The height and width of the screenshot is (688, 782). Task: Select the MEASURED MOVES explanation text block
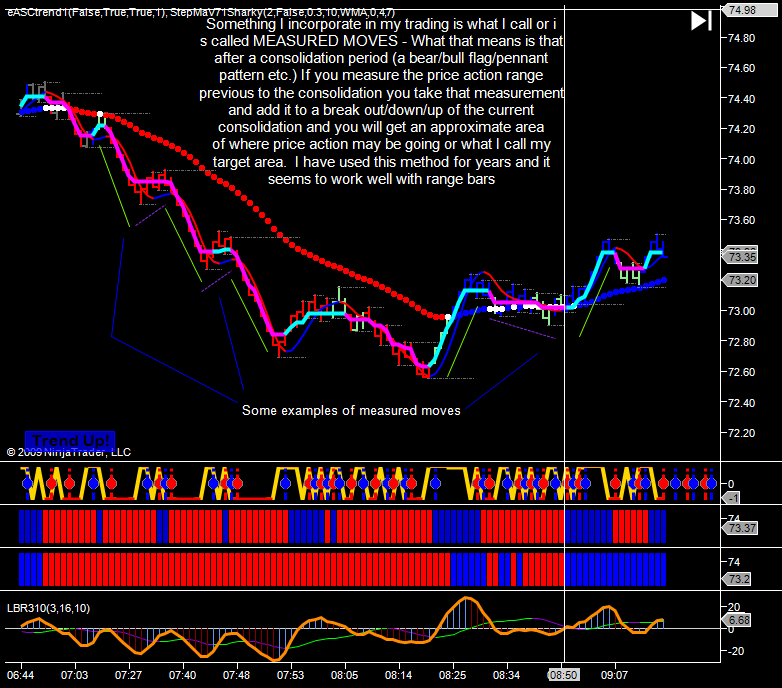pos(382,101)
